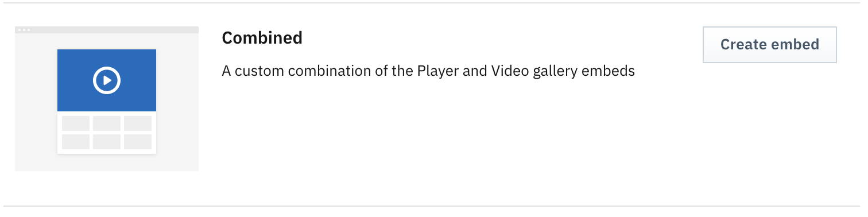The width and height of the screenshot is (868, 217).
Task: Click the bottom-right gallery tile in the preview
Action: 138,142
